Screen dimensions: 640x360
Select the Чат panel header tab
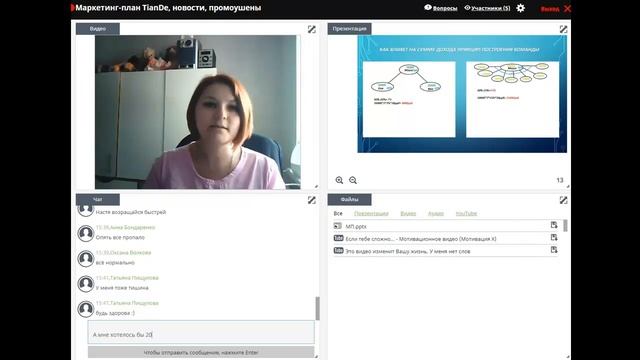tap(98, 200)
